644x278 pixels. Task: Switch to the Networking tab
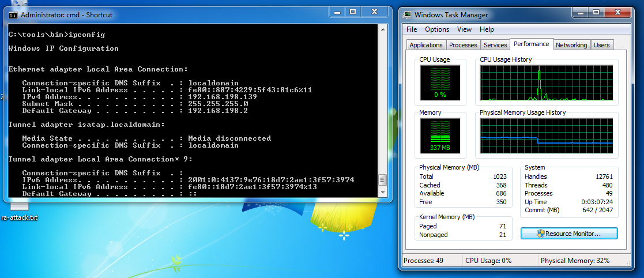tap(571, 45)
